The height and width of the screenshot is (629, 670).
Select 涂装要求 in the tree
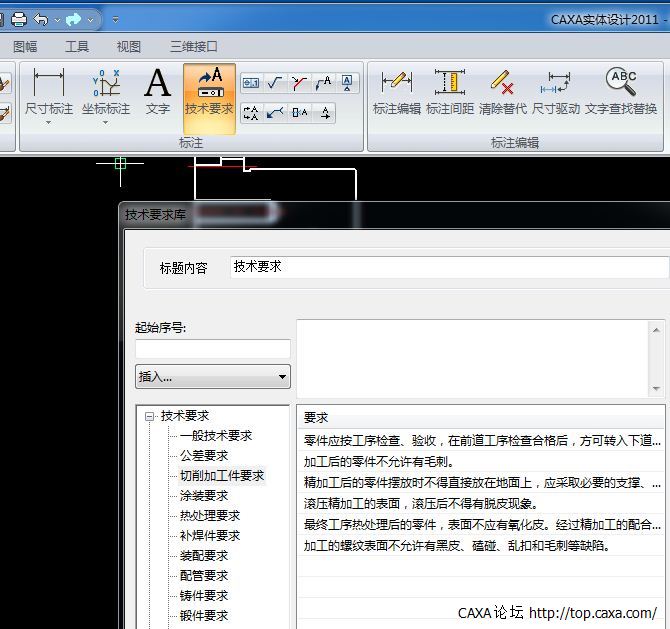204,496
